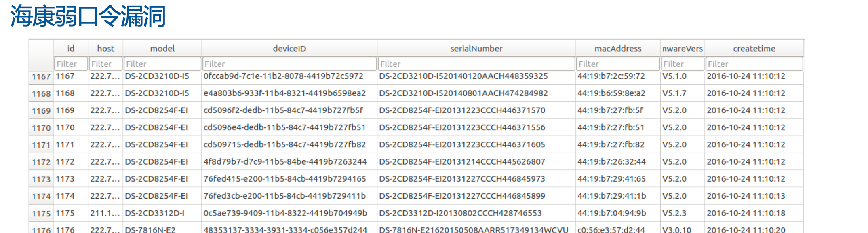Focus the Filter field under firmware version
Screen dimensions: 868x233
tap(683, 64)
